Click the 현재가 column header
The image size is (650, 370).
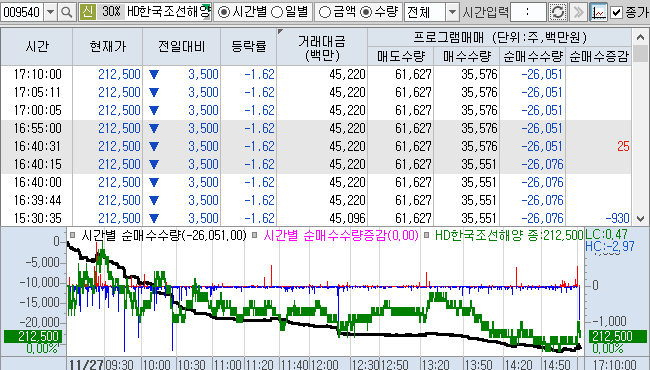108,46
